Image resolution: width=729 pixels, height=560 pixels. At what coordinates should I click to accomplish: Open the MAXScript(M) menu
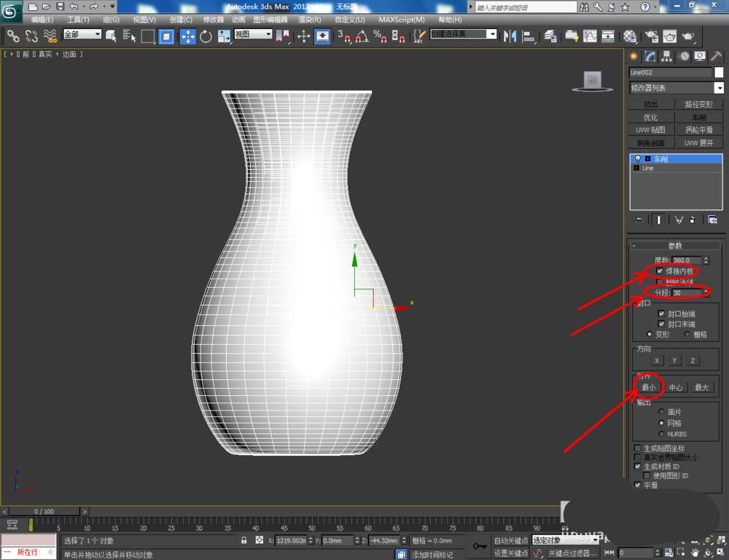402,20
